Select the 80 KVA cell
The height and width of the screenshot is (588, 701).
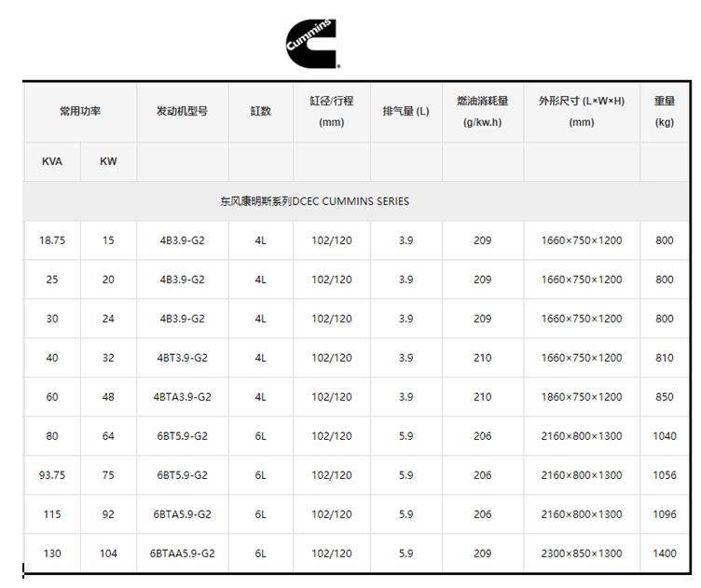[x=52, y=436]
